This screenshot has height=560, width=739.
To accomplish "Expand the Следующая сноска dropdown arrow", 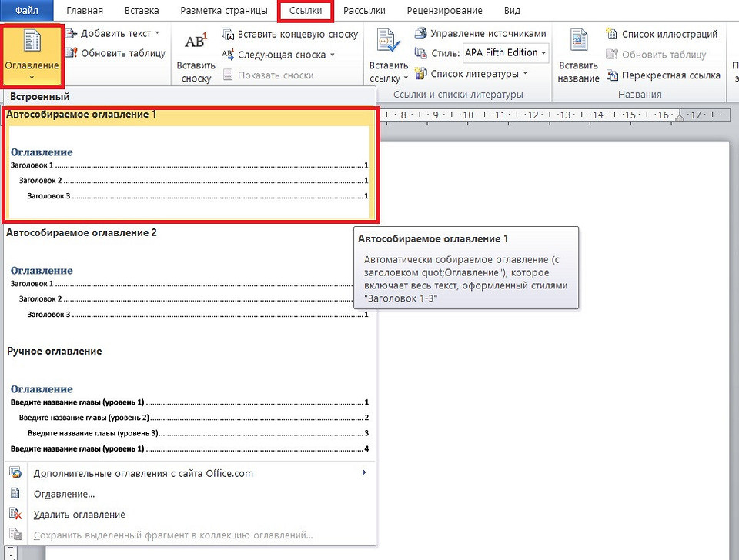I will pos(333,55).
